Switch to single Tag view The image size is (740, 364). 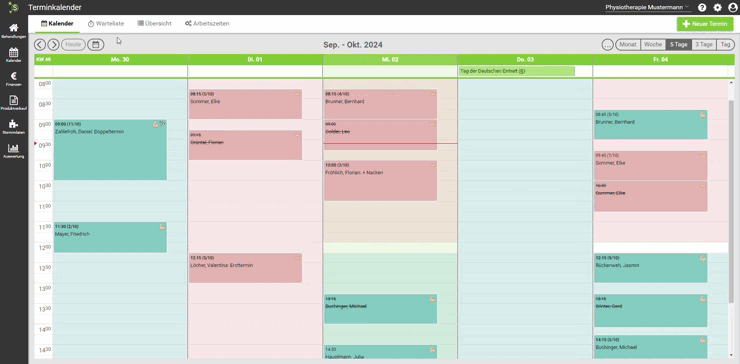tap(725, 45)
